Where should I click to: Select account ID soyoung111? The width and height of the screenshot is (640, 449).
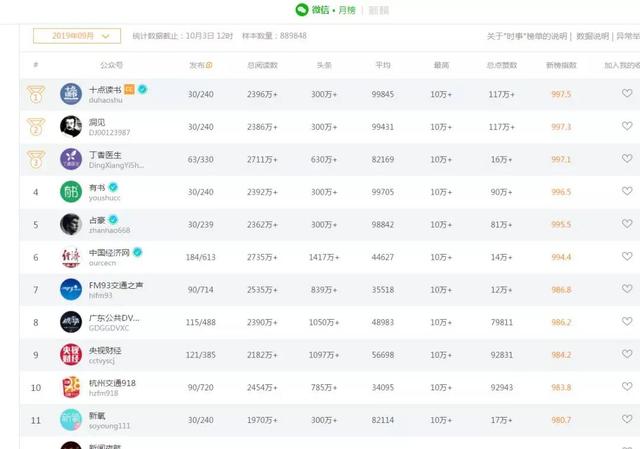click(x=110, y=426)
